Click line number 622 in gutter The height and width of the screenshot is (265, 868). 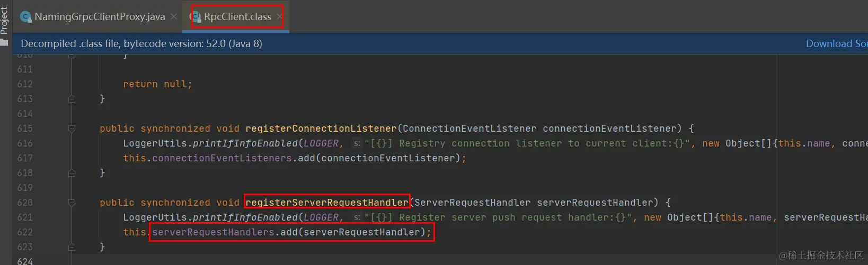coord(25,232)
